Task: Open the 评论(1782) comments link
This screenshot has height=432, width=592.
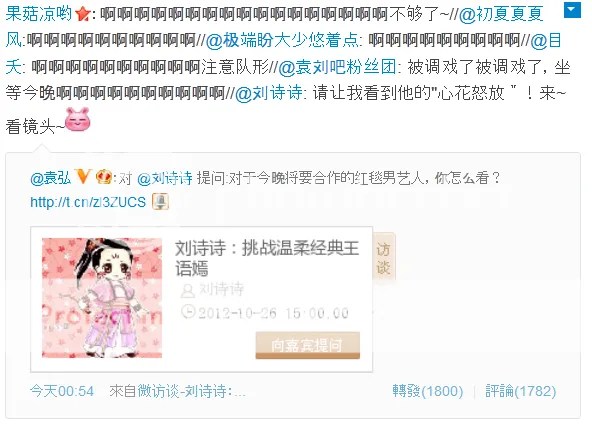Action: click(x=521, y=391)
